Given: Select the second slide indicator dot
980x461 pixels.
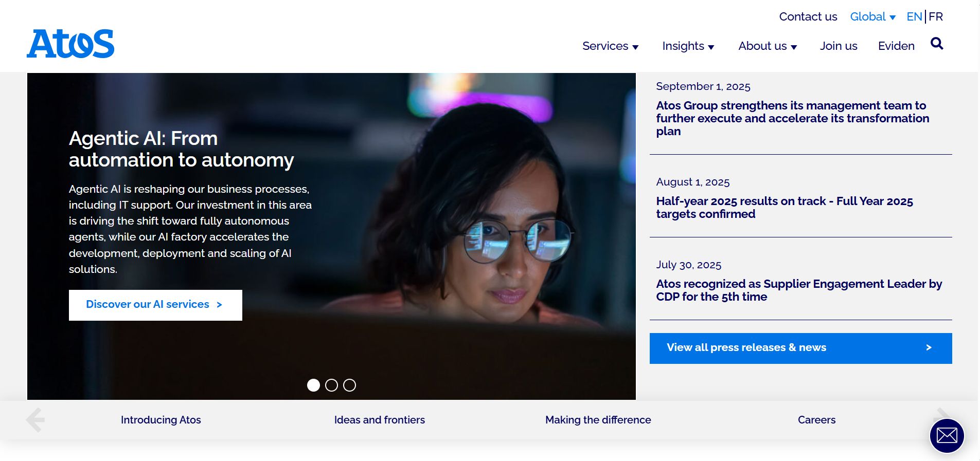Looking at the screenshot, I should 331,385.
